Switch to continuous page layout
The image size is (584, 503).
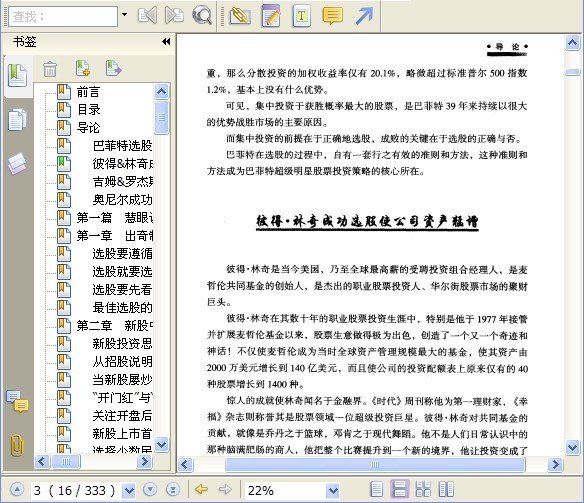[400, 489]
